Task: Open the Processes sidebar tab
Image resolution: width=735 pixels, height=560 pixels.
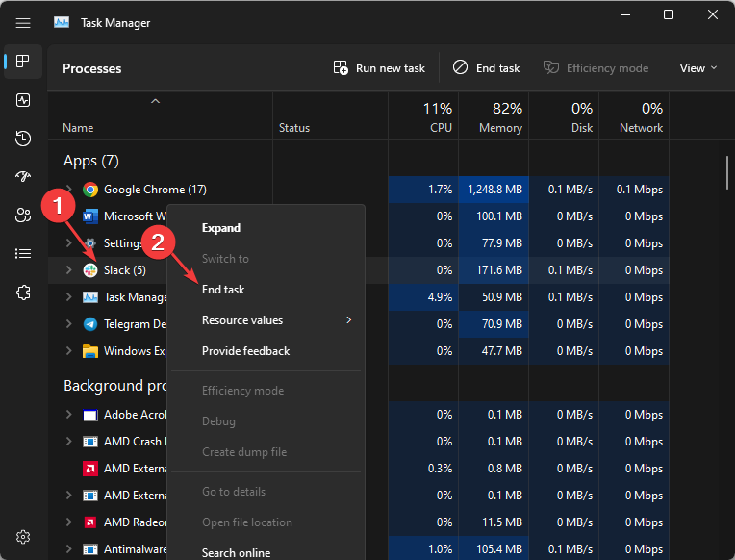Action: click(x=23, y=62)
